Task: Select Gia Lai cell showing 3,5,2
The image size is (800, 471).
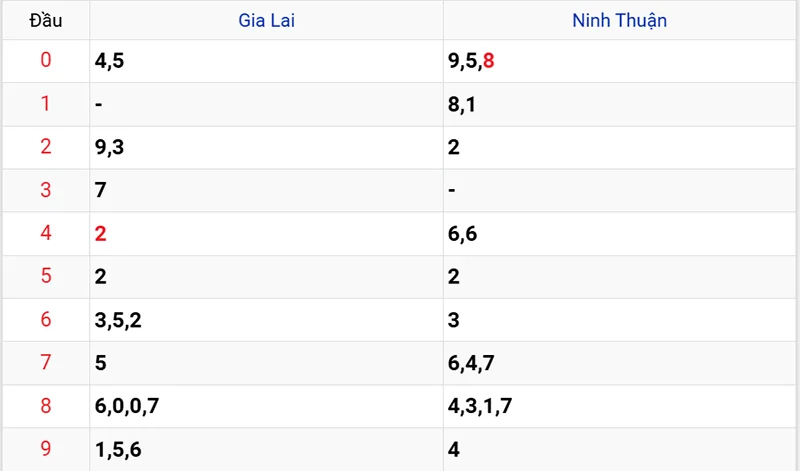Action: click(118, 320)
